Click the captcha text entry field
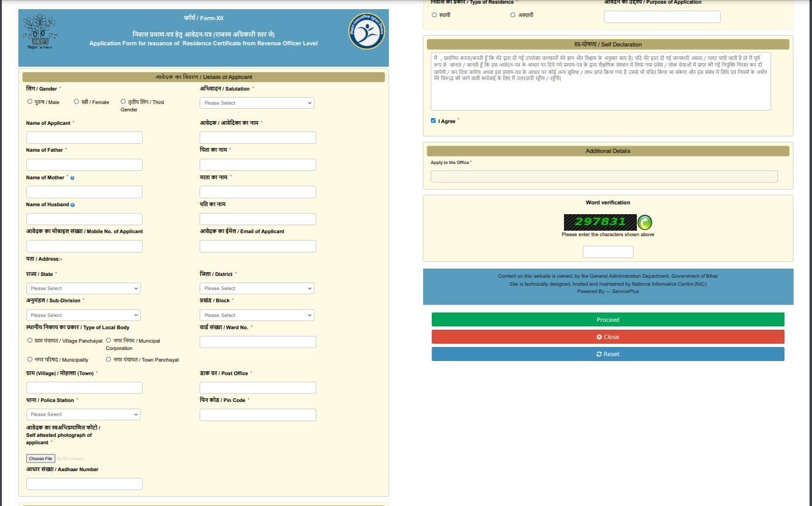Image resolution: width=812 pixels, height=506 pixels. (x=607, y=251)
